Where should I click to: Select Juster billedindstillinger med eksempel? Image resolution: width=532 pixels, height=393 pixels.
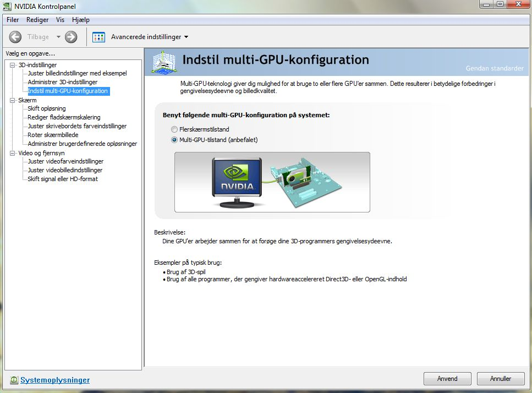coord(77,73)
